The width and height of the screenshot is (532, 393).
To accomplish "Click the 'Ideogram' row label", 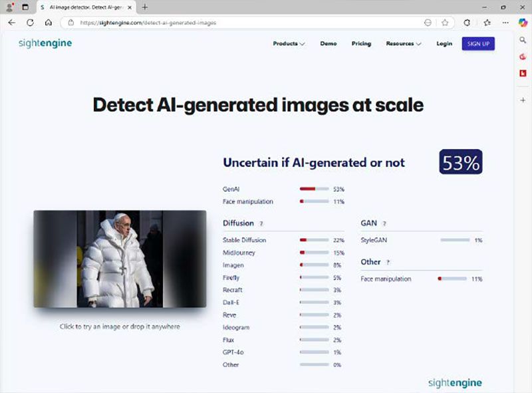I will 236,327.
